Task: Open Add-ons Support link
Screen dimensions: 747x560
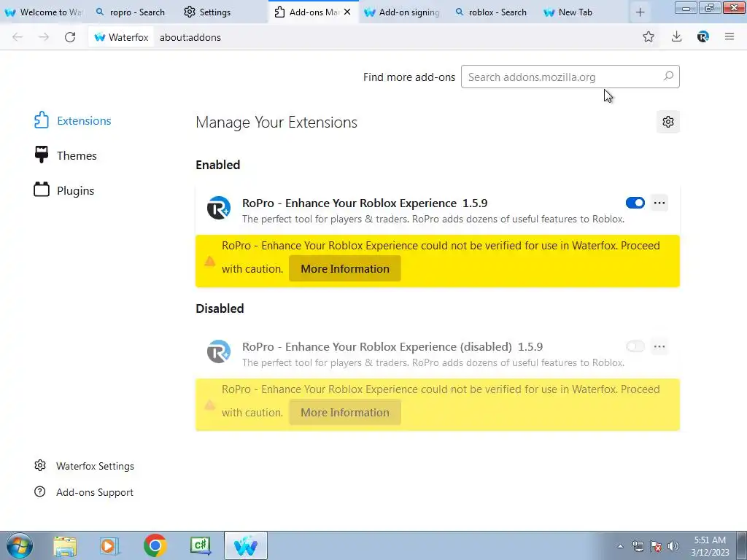Action: click(x=84, y=492)
